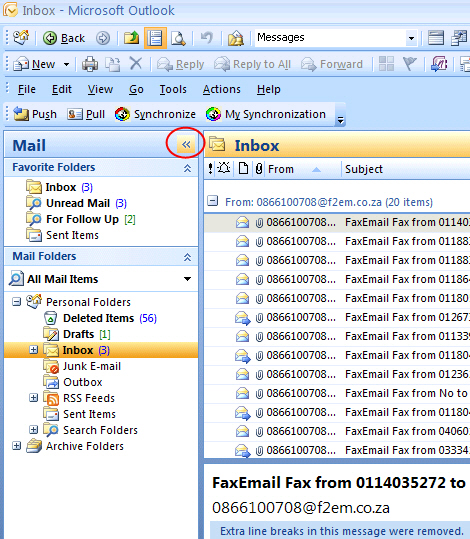The width and height of the screenshot is (470, 539).
Task: Sort by Icon type column
Action: (x=243, y=169)
